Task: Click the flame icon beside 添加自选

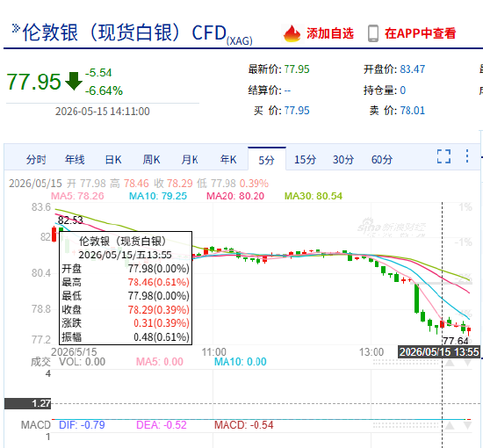Action: pos(292,33)
